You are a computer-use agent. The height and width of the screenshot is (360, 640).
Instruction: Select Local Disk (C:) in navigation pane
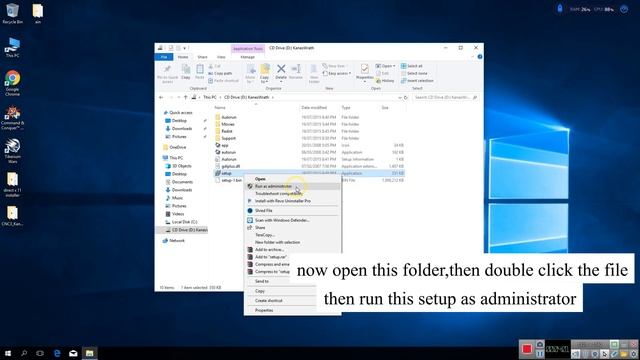(x=184, y=222)
